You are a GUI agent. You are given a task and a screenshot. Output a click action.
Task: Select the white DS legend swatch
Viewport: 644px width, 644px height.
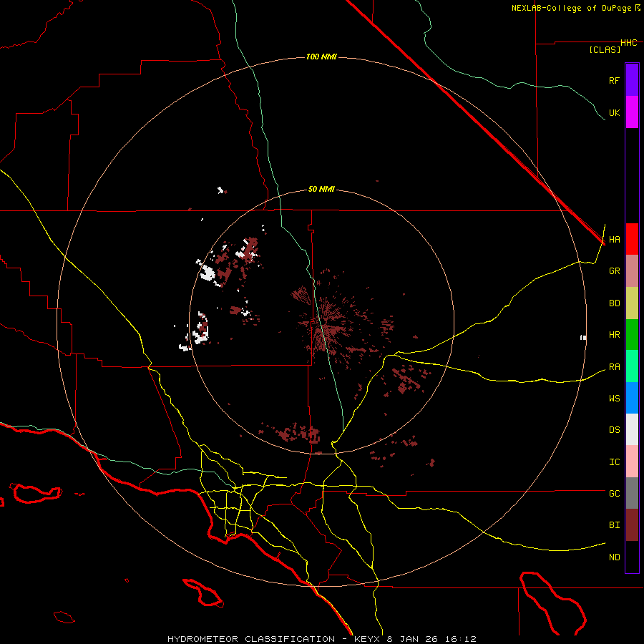(x=632, y=429)
